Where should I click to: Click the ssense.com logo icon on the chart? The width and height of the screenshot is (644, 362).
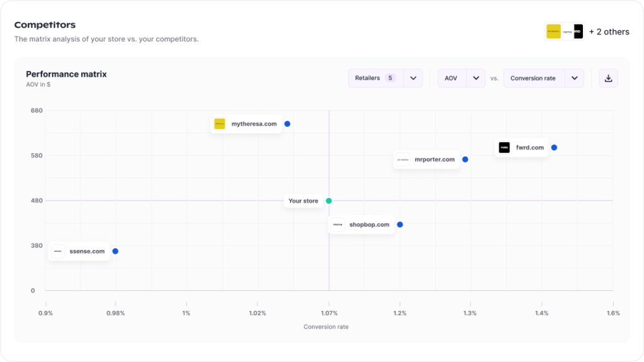point(57,251)
